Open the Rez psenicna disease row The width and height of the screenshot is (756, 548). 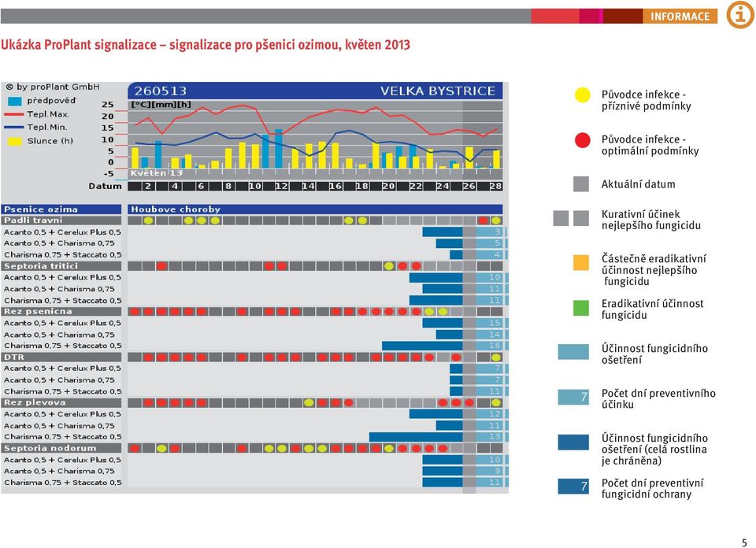[x=61, y=311]
